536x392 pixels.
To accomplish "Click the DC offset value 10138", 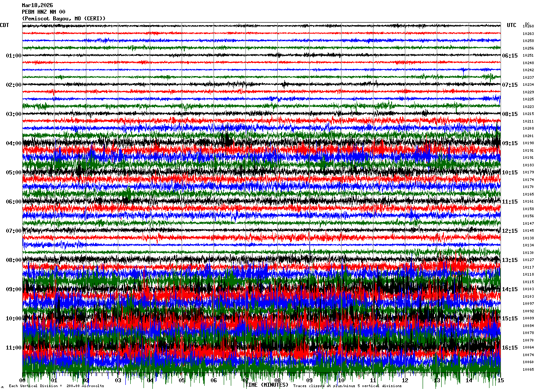I will coord(528,238).
